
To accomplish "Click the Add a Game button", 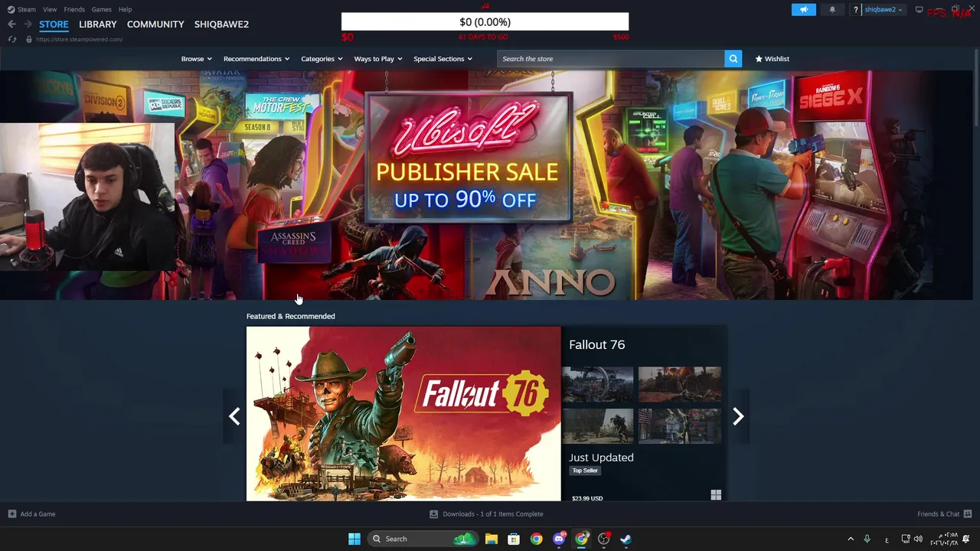I will click(31, 514).
